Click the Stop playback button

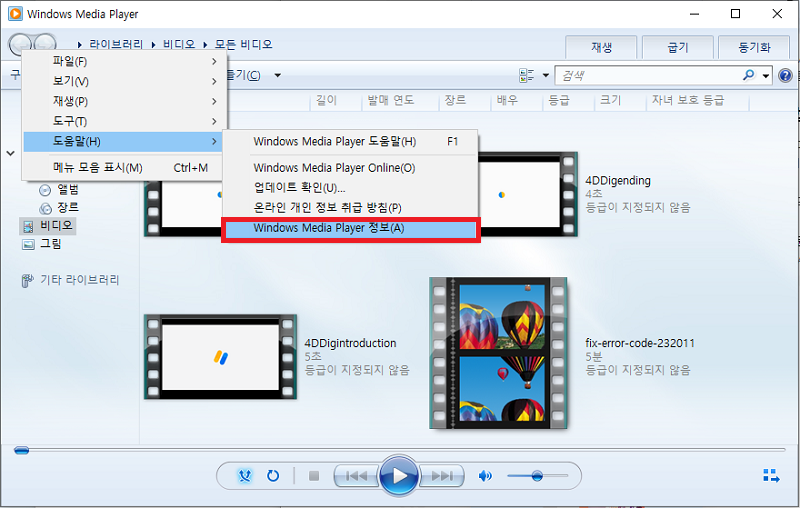pyautogui.click(x=314, y=476)
